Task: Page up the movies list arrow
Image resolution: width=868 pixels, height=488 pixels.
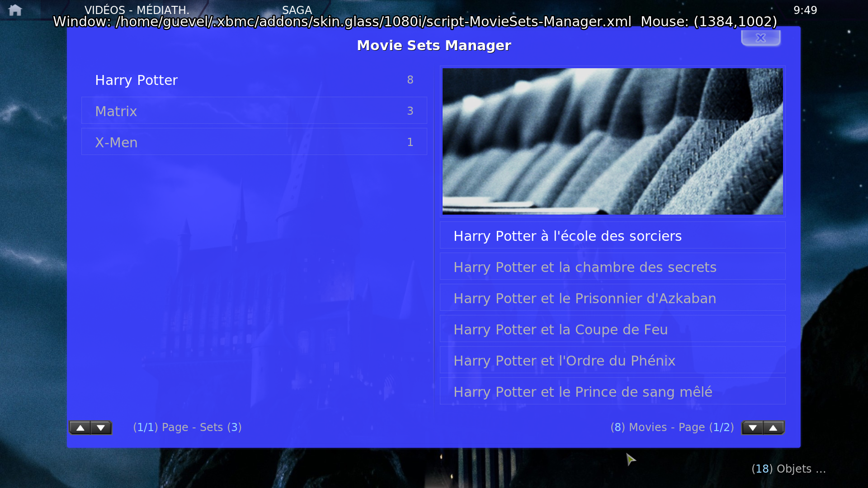Action: coord(774,428)
